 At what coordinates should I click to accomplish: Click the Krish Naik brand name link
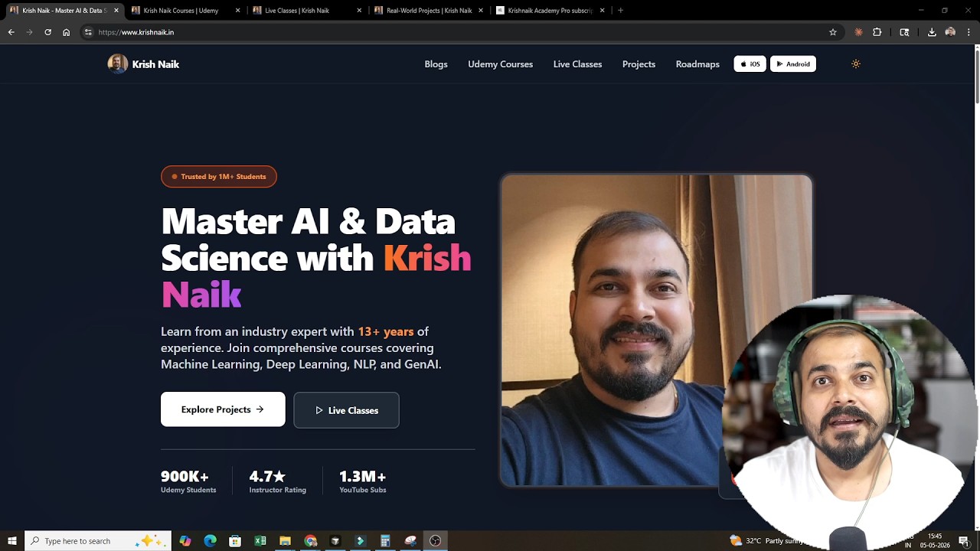(155, 64)
